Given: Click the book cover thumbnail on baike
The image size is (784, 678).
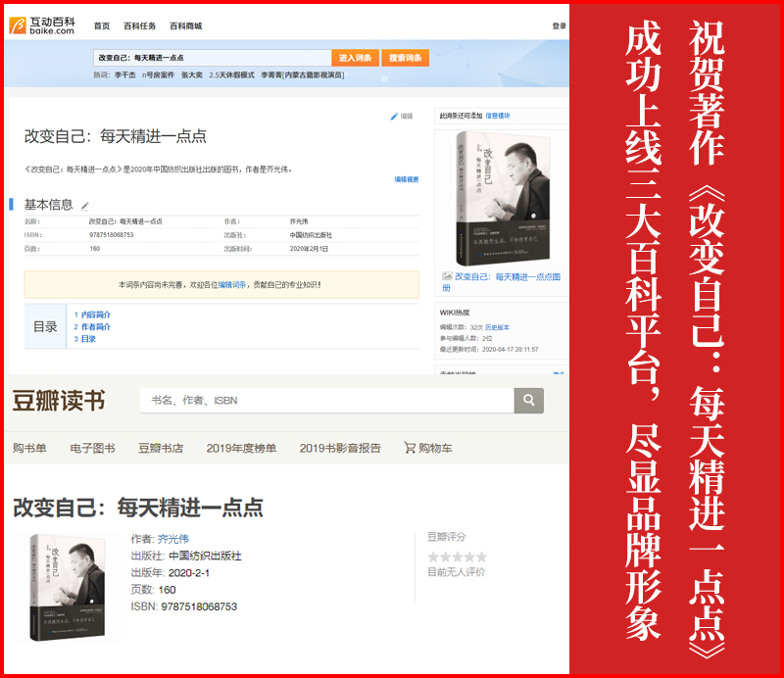Looking at the screenshot, I should (503, 199).
